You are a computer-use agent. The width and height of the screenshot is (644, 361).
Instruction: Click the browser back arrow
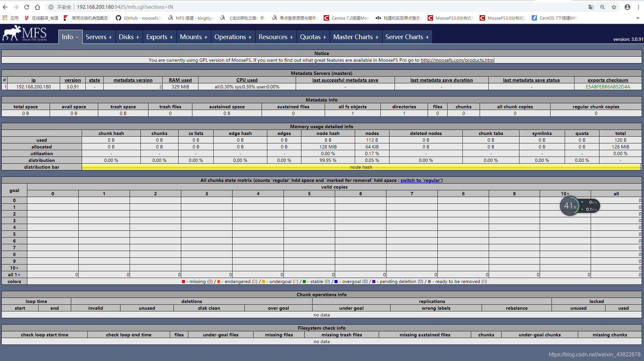[5, 7]
